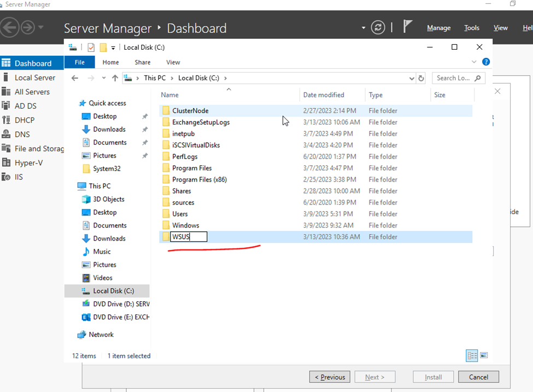The image size is (533, 392).
Task: Open the address bar history dropdown
Action: coord(412,78)
